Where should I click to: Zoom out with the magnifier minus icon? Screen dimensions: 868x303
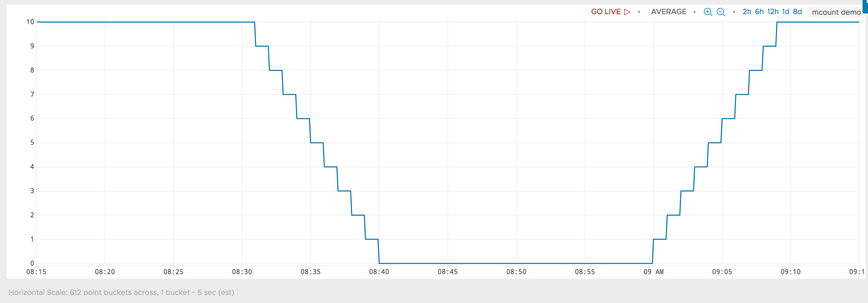(721, 12)
